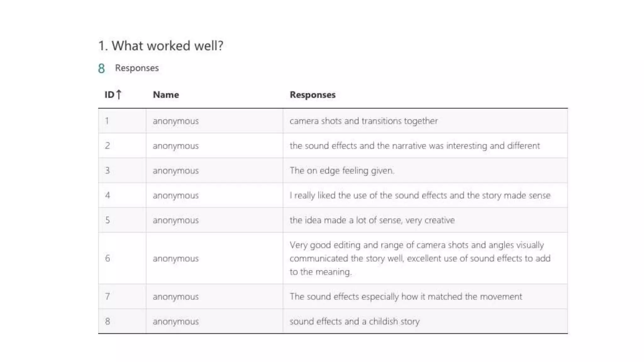Click the response about narrative being interesting and different

(x=414, y=146)
